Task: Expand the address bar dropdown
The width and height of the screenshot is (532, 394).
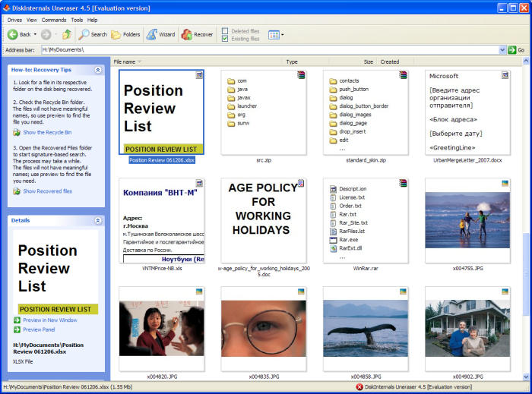Action: click(x=502, y=50)
